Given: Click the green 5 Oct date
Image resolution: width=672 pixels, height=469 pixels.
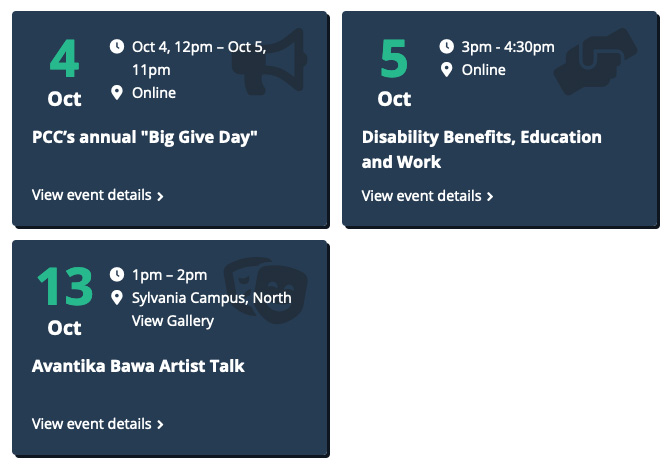Looking at the screenshot, I should point(394,72).
